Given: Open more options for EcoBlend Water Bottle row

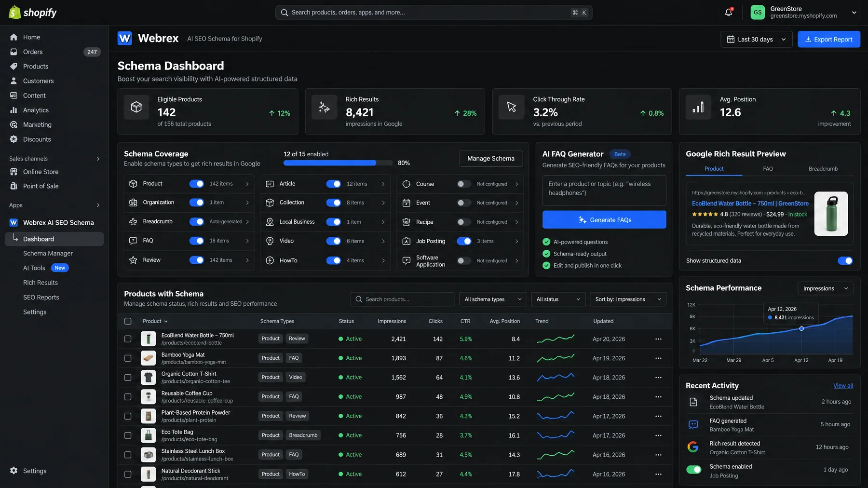Looking at the screenshot, I should 658,339.
